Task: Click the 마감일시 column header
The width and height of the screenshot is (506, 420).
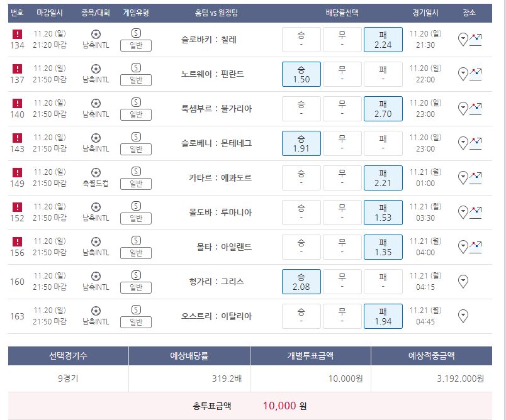Action: click(50, 13)
